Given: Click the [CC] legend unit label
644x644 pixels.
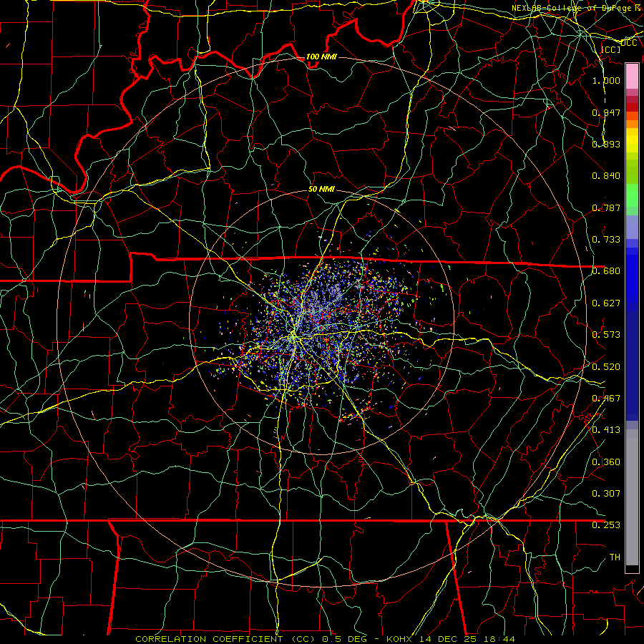Looking at the screenshot, I should [610, 50].
